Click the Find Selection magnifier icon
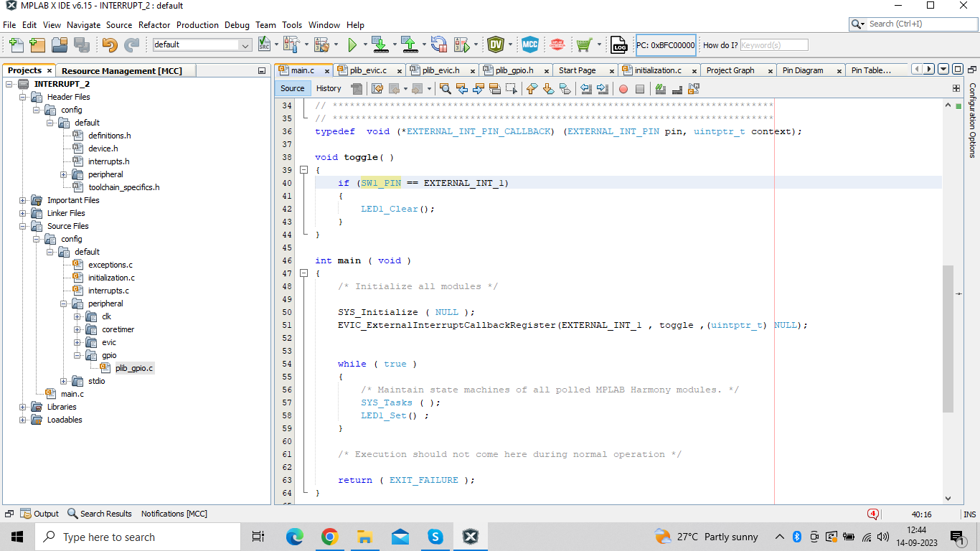Image resolution: width=980 pixels, height=551 pixels. click(446, 89)
